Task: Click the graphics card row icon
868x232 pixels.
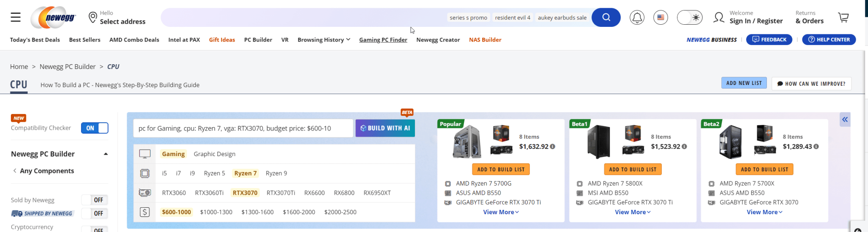Action: (145, 193)
